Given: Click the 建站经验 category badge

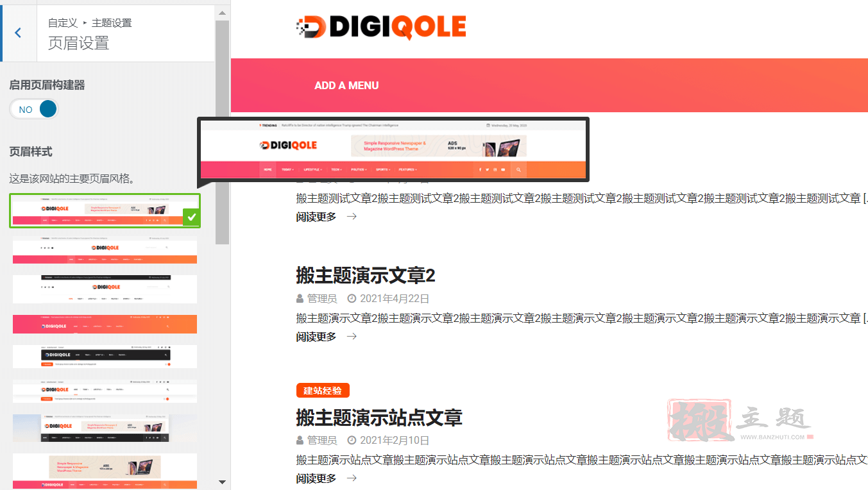Looking at the screenshot, I should pos(323,391).
